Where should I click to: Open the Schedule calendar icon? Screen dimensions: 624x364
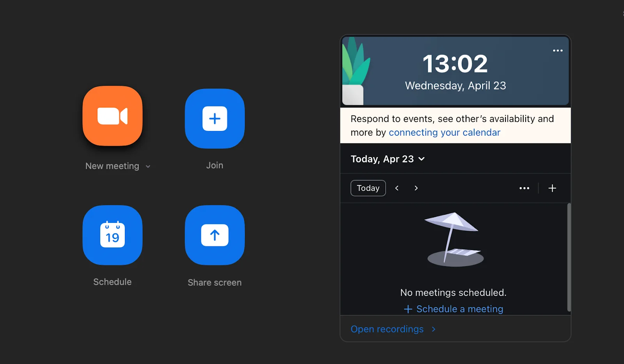click(112, 235)
